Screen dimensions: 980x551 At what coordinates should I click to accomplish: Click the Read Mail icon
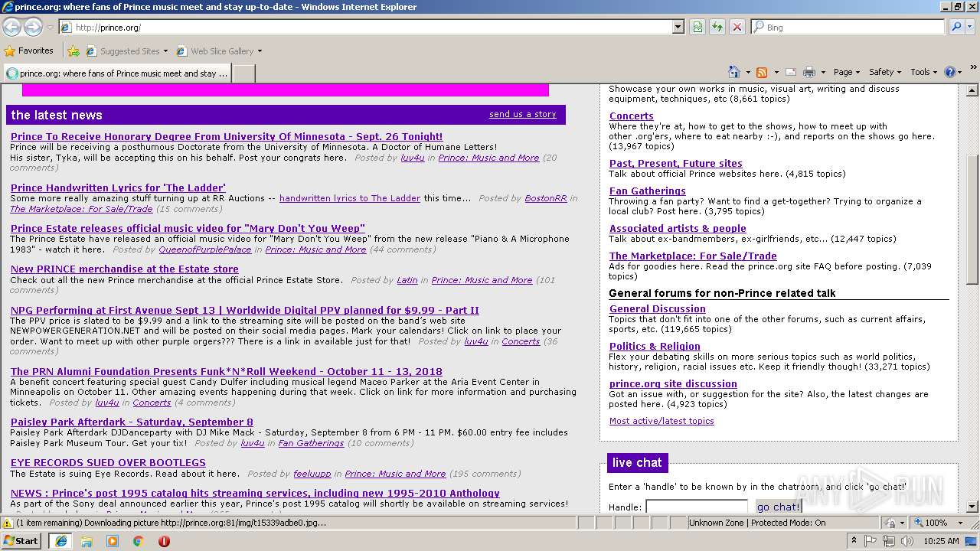point(791,72)
